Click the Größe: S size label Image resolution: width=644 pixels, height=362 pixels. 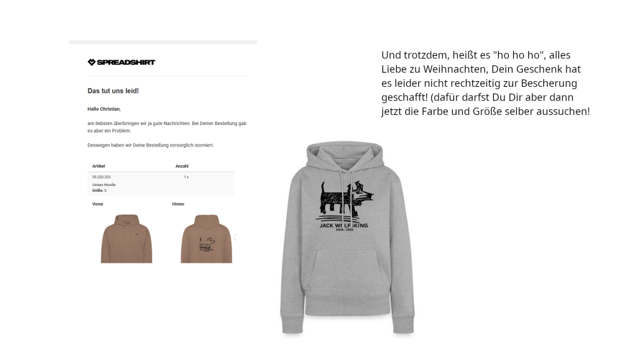click(x=99, y=190)
